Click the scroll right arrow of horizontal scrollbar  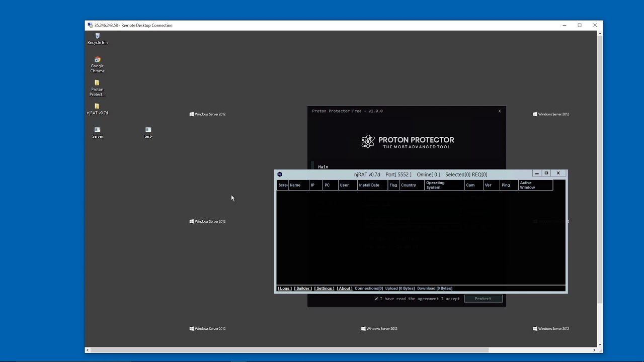point(594,350)
